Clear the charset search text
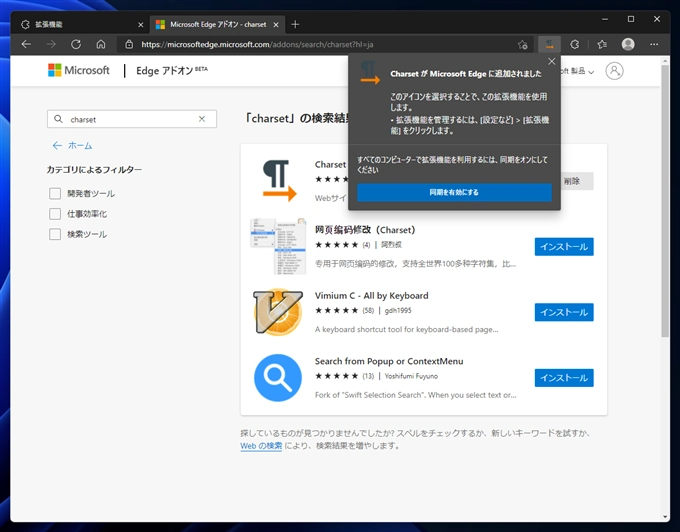Screen dimensions: 680x532 (202, 119)
